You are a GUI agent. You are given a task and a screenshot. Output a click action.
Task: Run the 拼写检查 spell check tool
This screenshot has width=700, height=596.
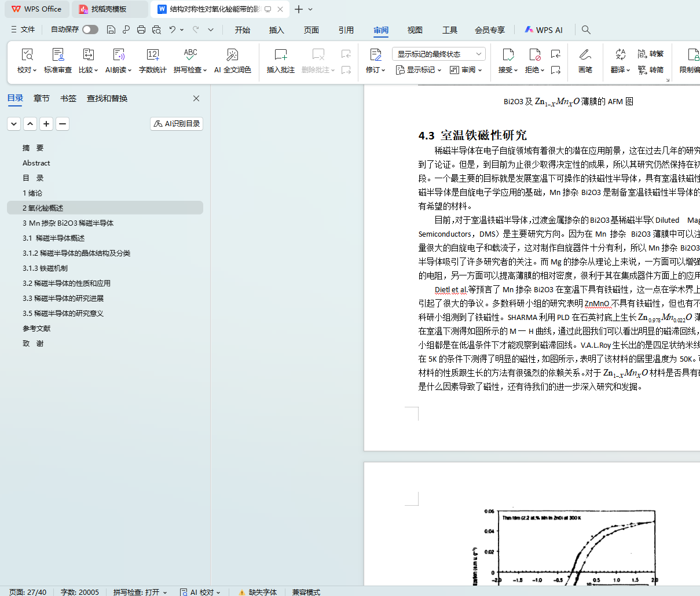tap(190, 55)
